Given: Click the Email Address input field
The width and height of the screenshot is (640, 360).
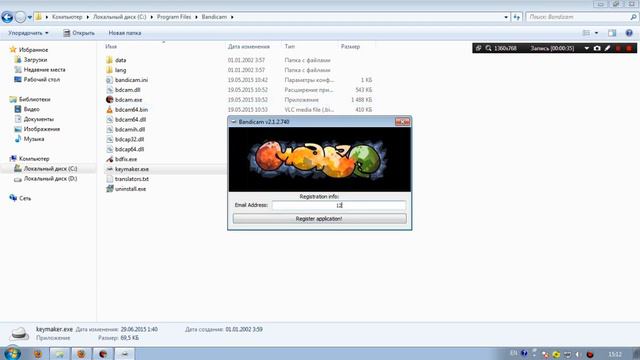Looking at the screenshot, I should 339,205.
